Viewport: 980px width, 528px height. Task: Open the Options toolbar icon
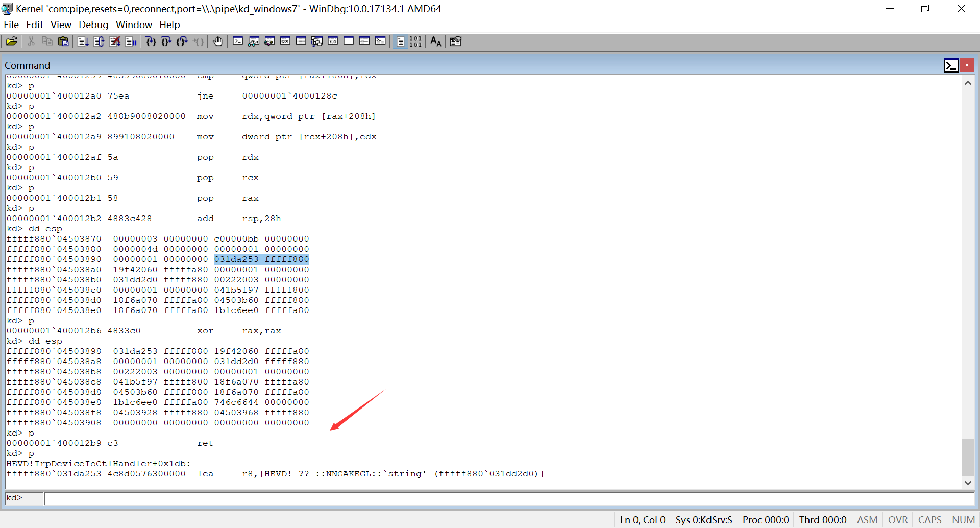455,41
